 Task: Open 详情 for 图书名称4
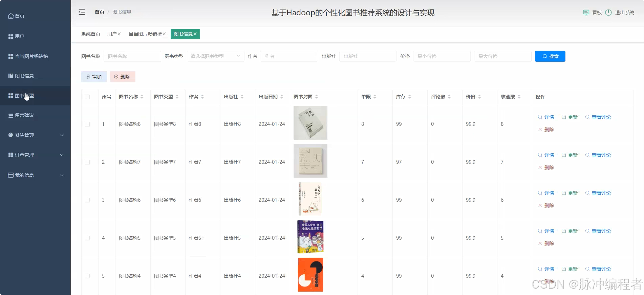click(x=546, y=269)
